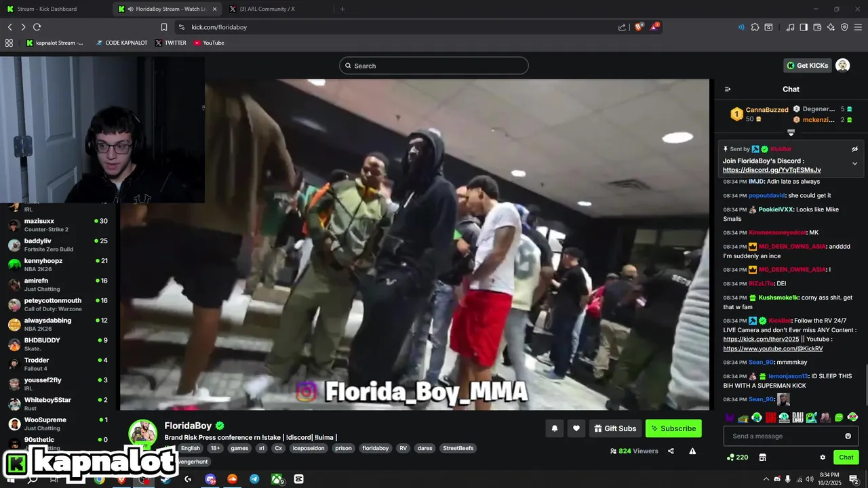Open the browser hamburger menu
The width and height of the screenshot is (868, 488).
coord(858,27)
